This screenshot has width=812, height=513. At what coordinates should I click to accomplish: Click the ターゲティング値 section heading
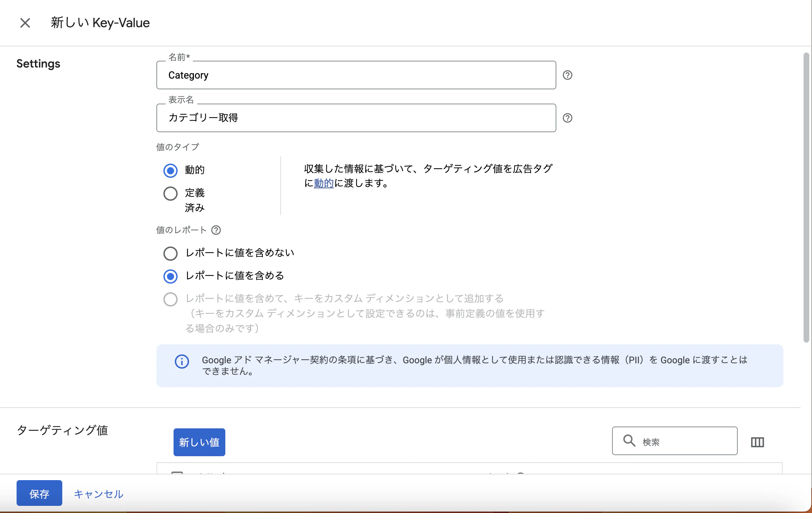(62, 430)
